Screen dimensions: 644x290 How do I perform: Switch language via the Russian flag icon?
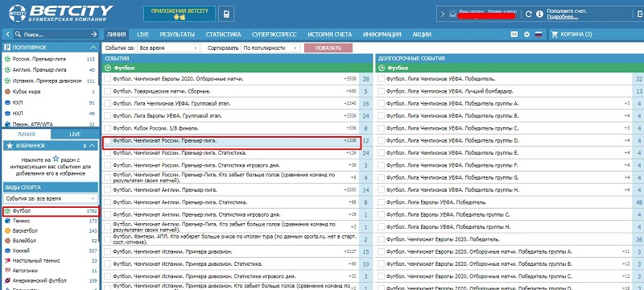538,35
